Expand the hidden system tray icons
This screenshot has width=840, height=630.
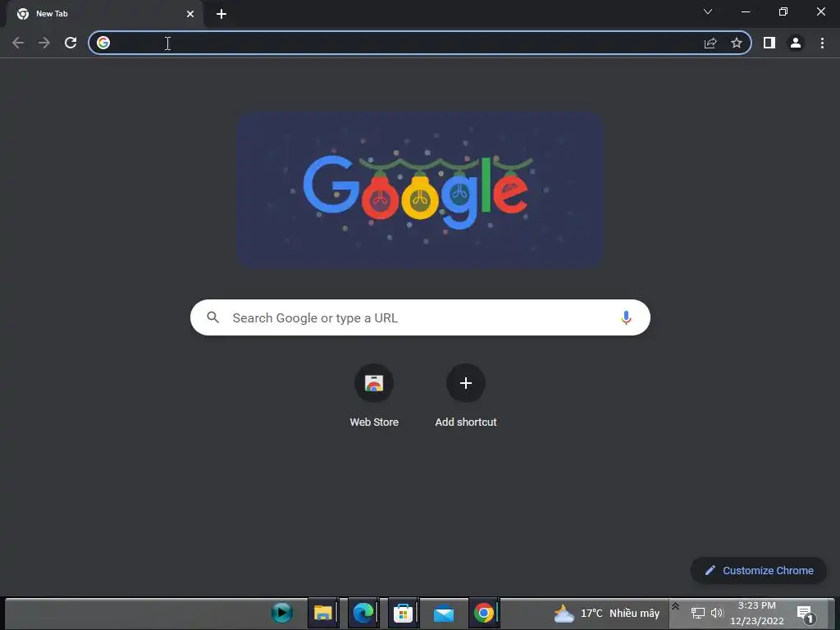click(x=676, y=606)
